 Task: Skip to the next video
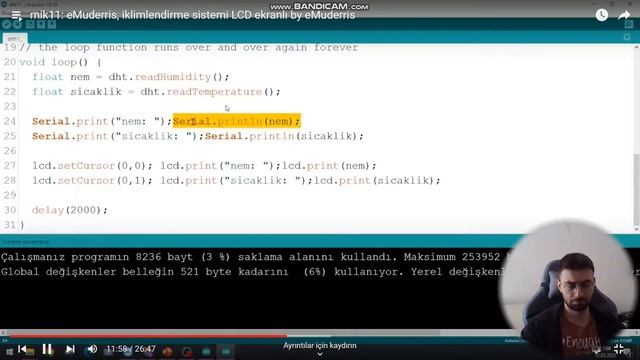[x=70, y=349]
